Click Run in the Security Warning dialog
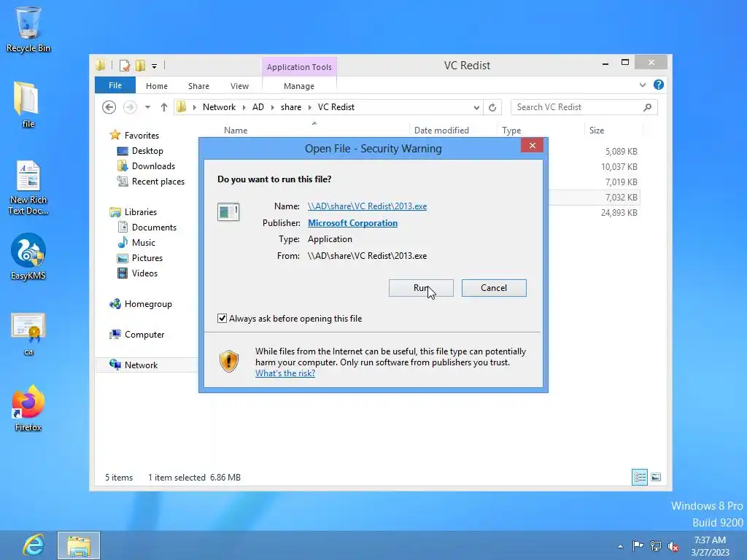The image size is (747, 560). (x=421, y=287)
